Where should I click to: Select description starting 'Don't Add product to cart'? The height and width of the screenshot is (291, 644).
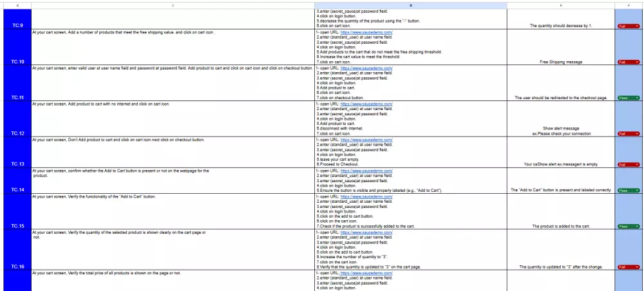(x=173, y=153)
